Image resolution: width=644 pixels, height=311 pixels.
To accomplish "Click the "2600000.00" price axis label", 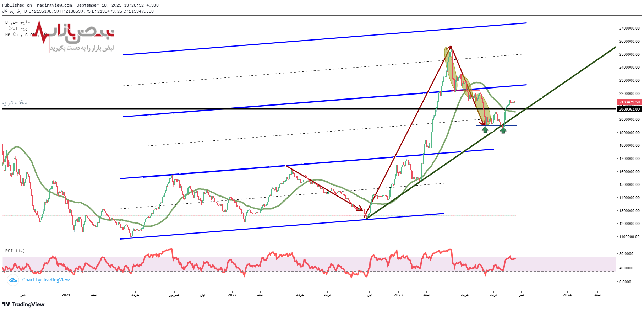I will [629, 41].
